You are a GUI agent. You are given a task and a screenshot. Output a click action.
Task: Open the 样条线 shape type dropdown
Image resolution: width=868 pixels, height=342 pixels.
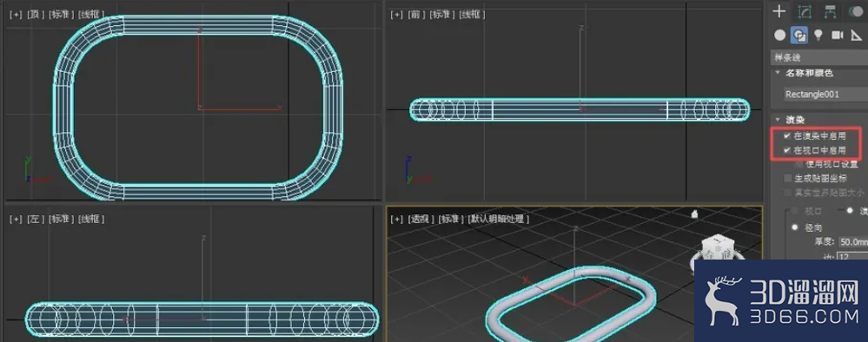point(819,57)
